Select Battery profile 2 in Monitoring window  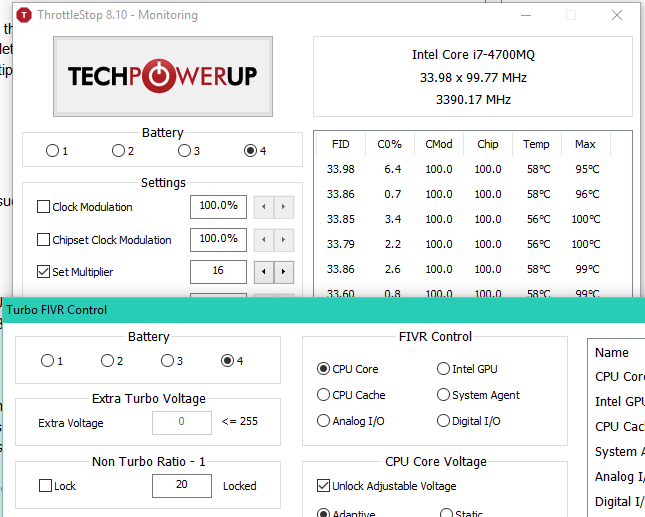click(x=118, y=151)
